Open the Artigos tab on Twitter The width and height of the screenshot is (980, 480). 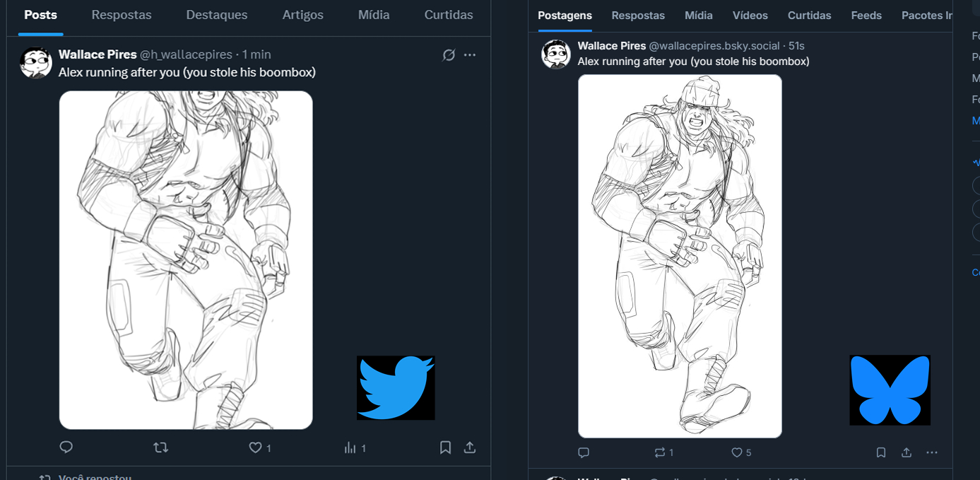click(x=302, y=15)
